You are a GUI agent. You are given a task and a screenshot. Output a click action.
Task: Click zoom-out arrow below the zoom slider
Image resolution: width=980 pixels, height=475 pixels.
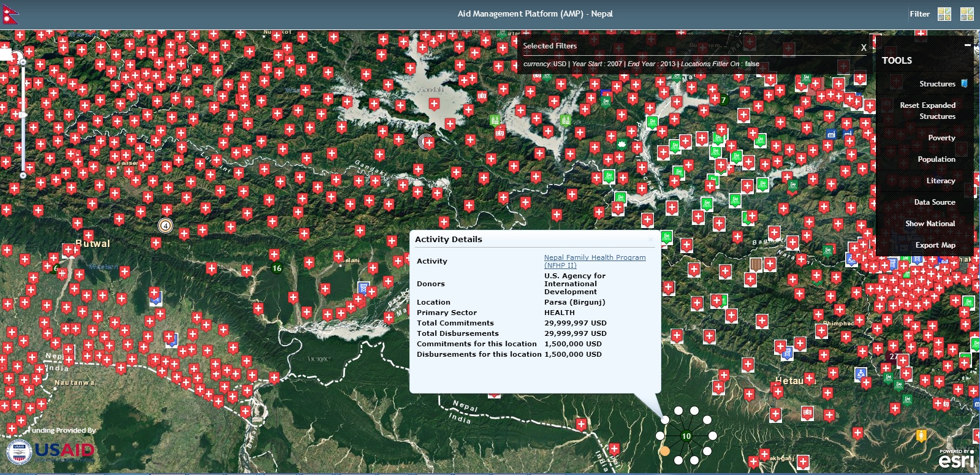[x=23, y=175]
